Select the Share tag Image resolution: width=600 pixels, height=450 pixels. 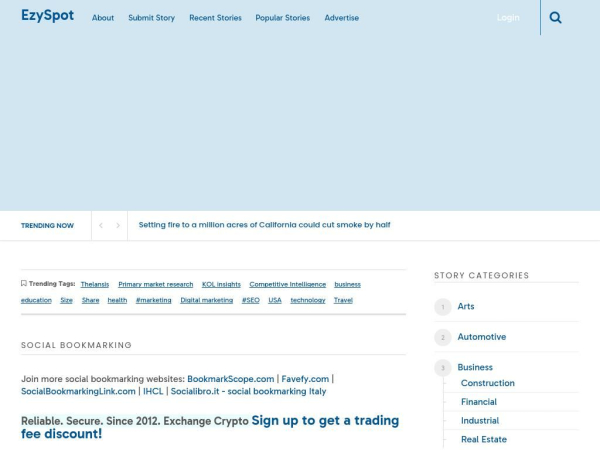[x=90, y=300]
